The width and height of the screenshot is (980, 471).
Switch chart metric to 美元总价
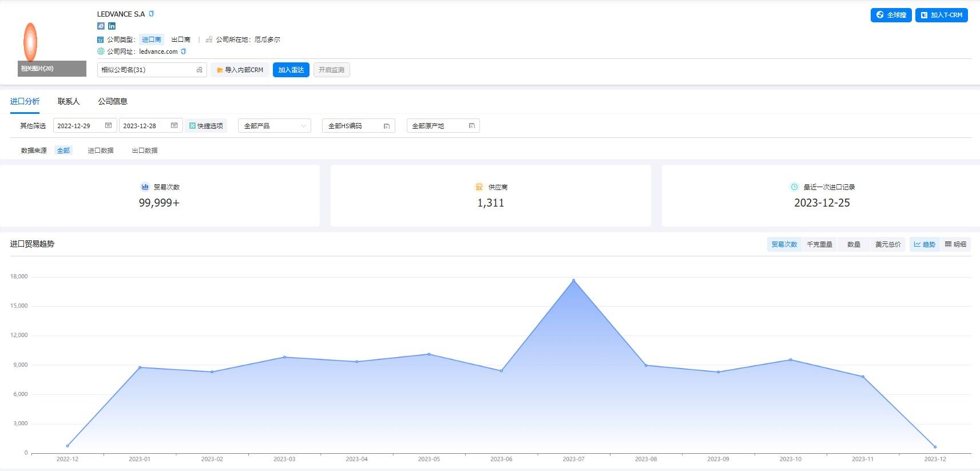coord(888,244)
